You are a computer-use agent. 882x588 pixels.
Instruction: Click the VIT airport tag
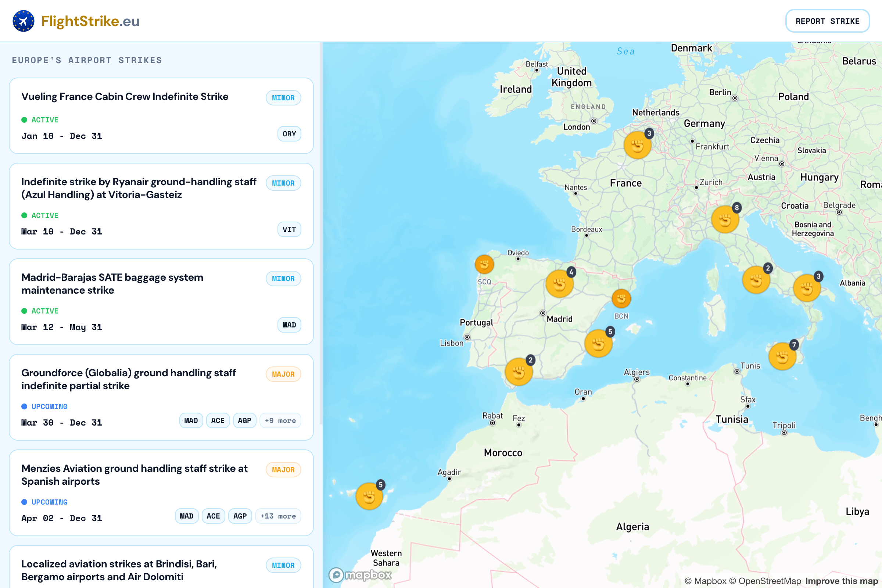tap(289, 229)
